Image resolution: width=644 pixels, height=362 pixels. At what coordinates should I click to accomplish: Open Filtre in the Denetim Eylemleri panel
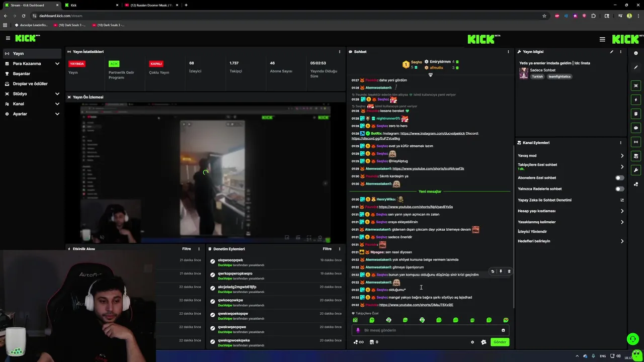tap(327, 249)
